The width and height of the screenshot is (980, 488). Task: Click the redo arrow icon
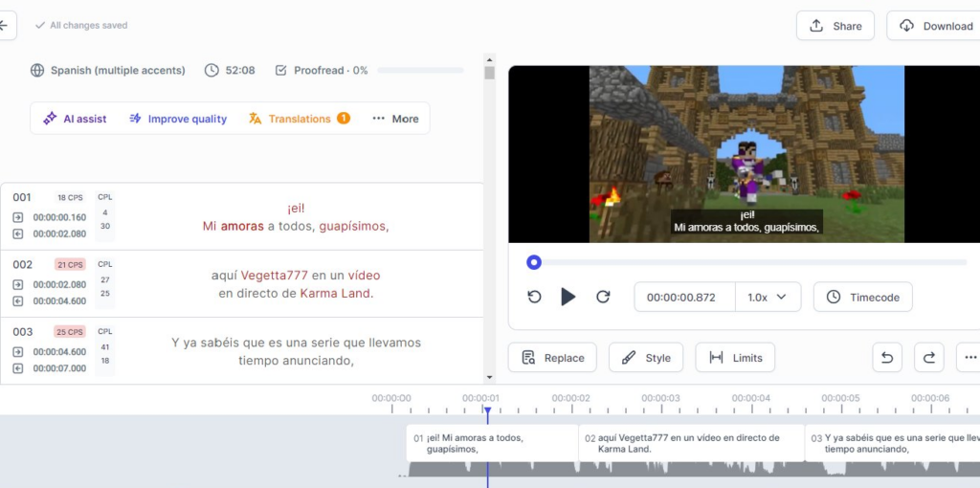(x=928, y=358)
